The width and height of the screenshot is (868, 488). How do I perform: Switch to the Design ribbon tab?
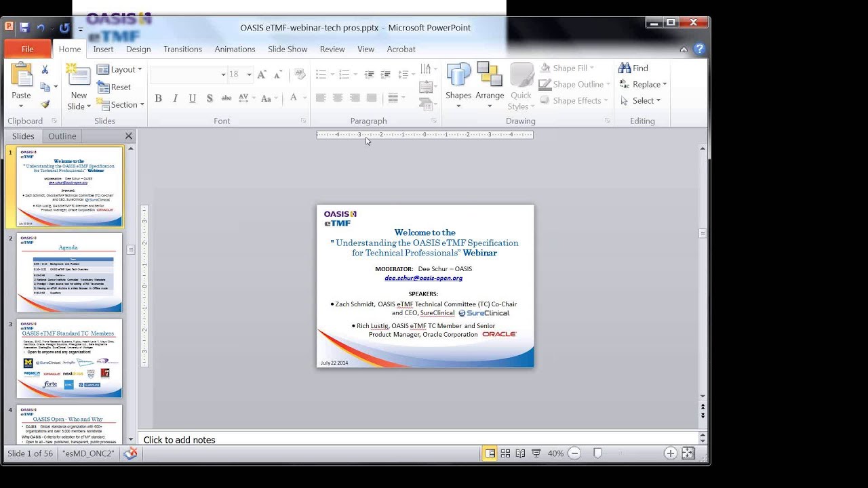click(x=138, y=49)
